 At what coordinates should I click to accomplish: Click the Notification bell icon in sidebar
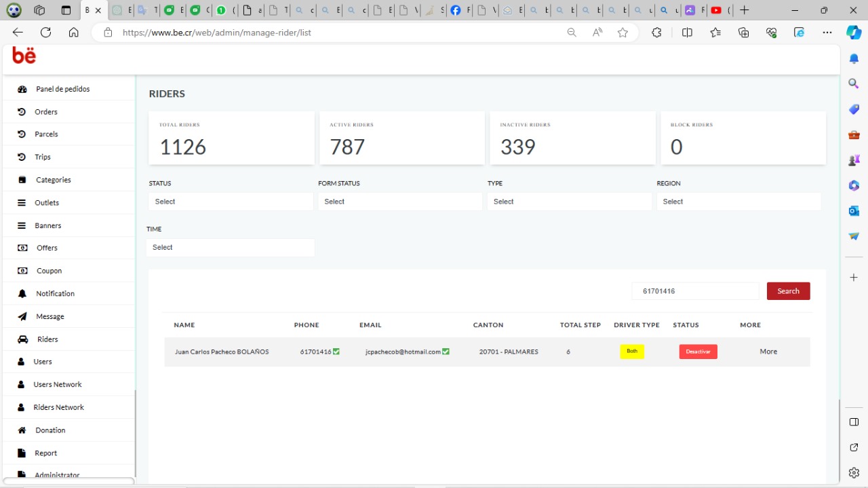click(22, 294)
